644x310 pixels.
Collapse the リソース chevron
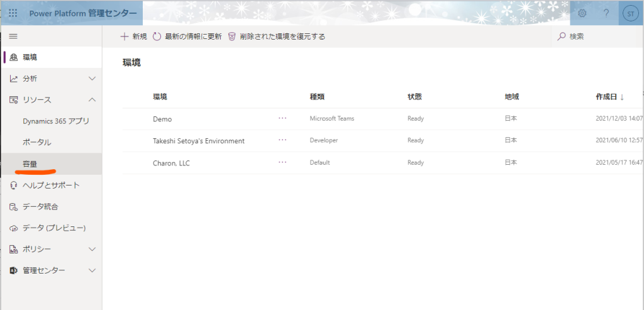[x=92, y=100]
